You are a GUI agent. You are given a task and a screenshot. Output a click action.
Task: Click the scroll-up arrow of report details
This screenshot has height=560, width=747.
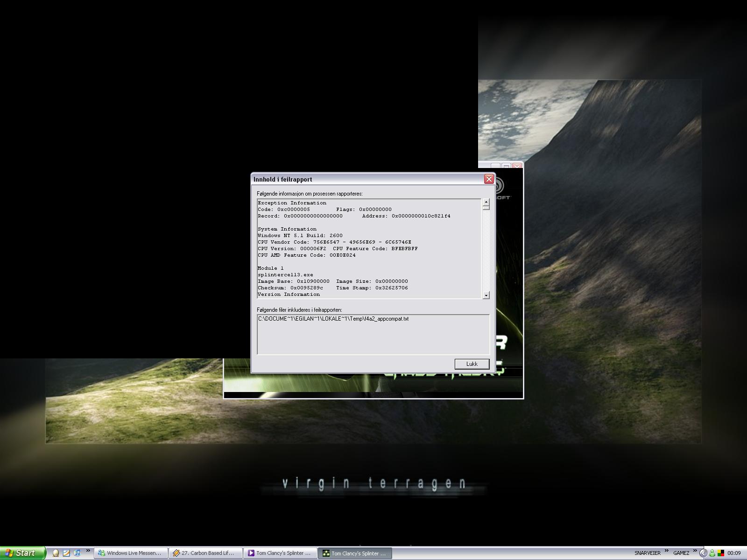click(486, 203)
